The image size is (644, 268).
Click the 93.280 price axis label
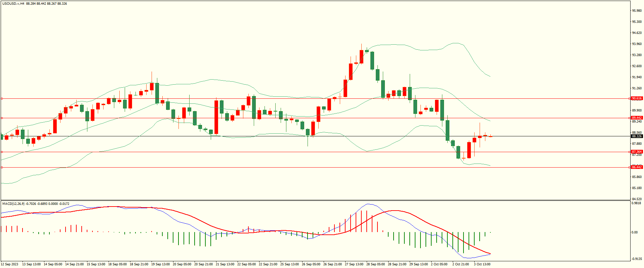(x=637, y=55)
